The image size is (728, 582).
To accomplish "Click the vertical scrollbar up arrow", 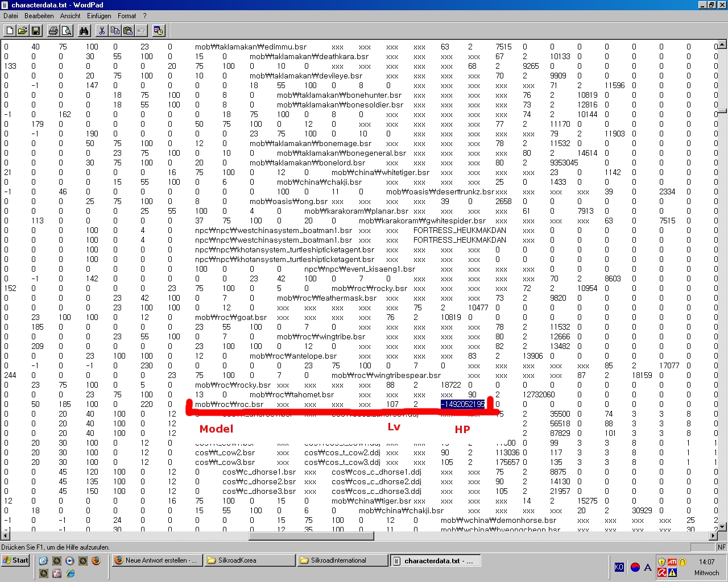I will tap(722, 44).
